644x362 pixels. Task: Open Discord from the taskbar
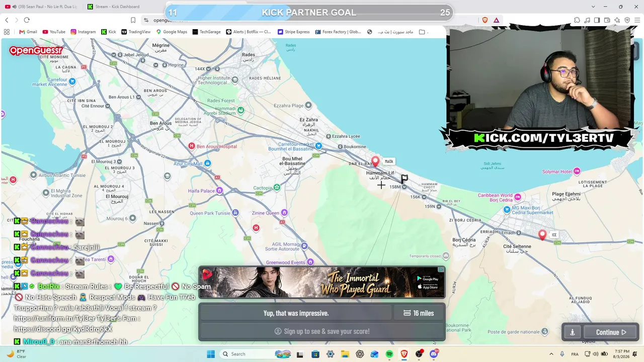434,354
